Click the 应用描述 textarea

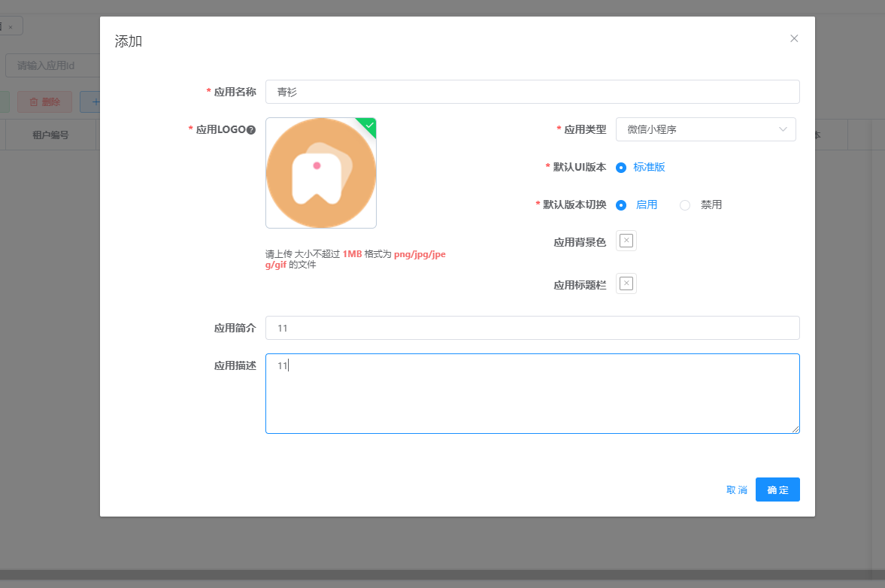[x=532, y=394]
